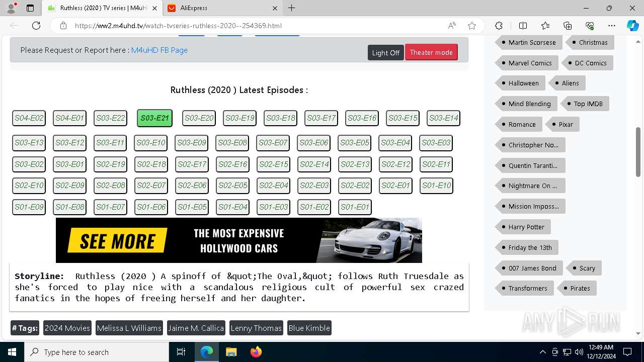Open a new browser tab
The height and width of the screenshot is (362, 644).
292,8
